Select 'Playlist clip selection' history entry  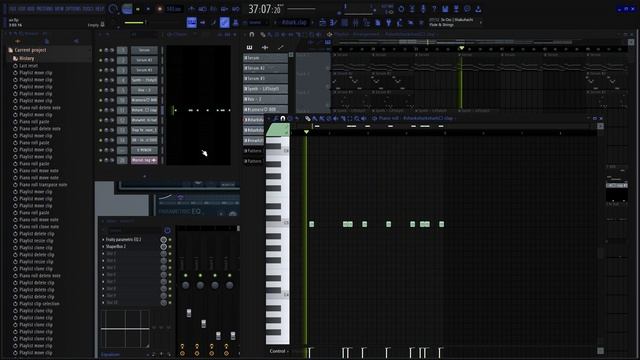pyautogui.click(x=39, y=304)
